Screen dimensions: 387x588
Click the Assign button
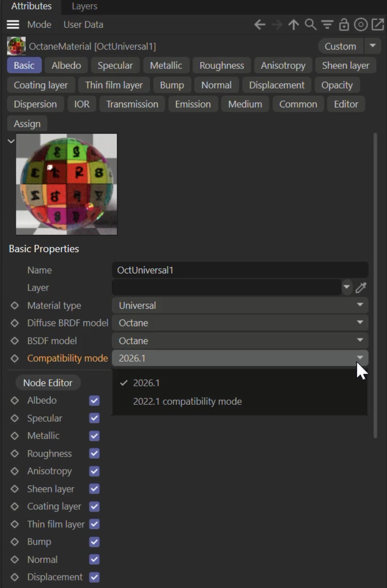point(27,124)
